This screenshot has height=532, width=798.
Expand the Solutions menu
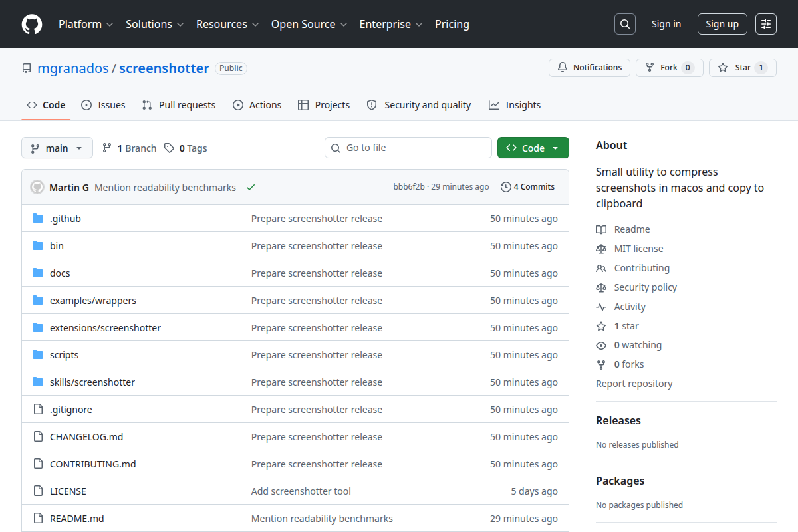click(154, 24)
